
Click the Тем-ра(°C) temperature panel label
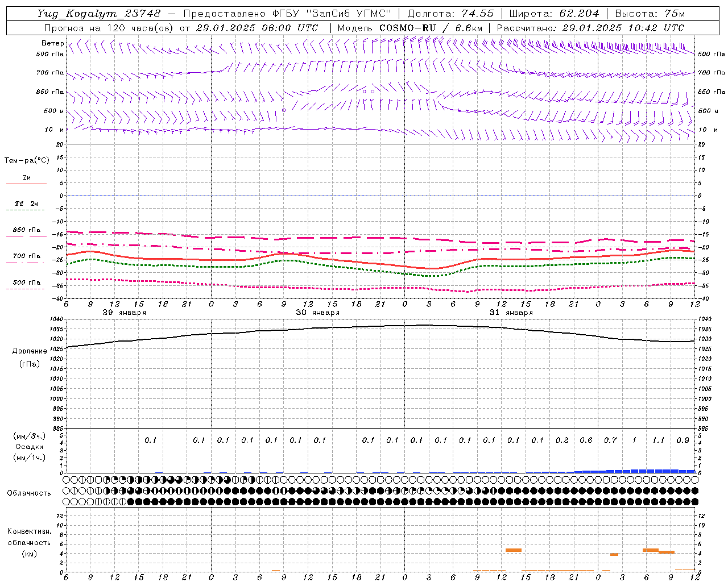click(x=27, y=161)
